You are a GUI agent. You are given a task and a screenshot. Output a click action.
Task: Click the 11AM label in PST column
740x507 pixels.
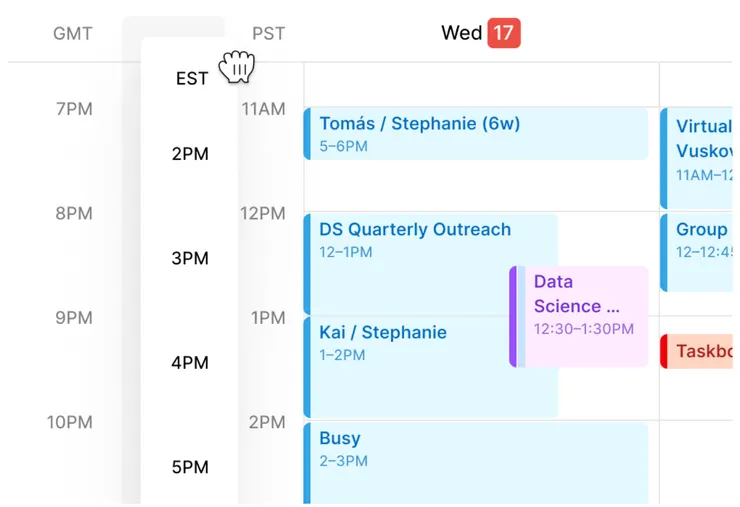coord(264,109)
